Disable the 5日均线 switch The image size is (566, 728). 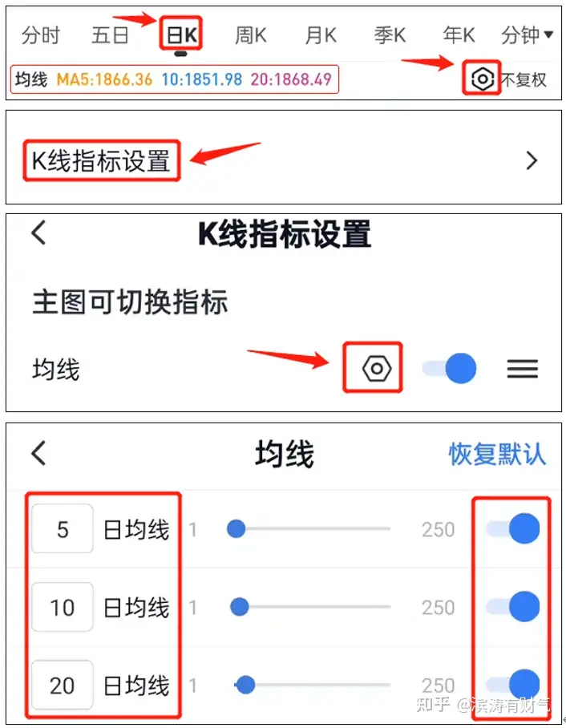click(x=513, y=528)
